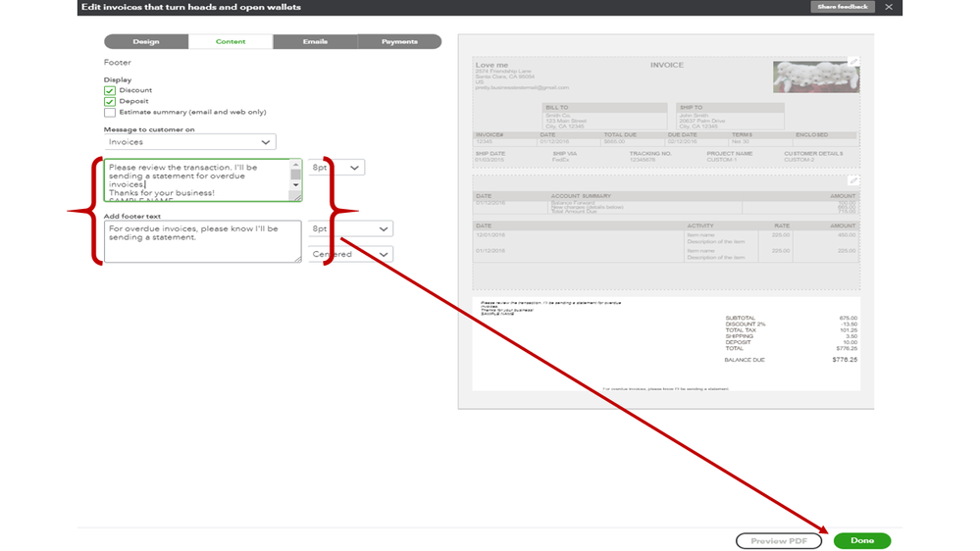The height and width of the screenshot is (551, 980).
Task: Click the TRACKING NO. label in preview
Action: pyautogui.click(x=650, y=154)
